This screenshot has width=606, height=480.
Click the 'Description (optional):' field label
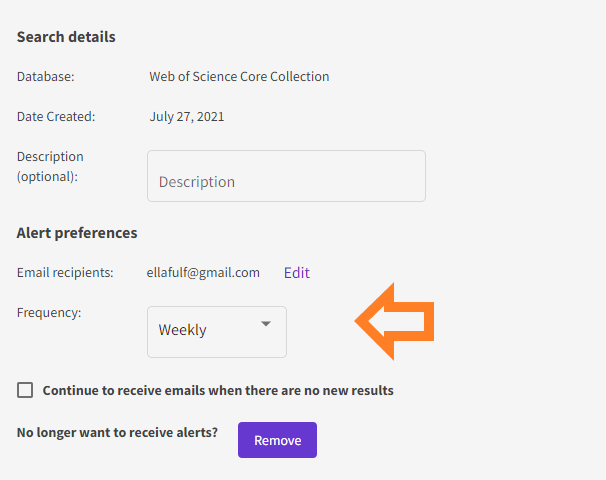click(x=50, y=167)
